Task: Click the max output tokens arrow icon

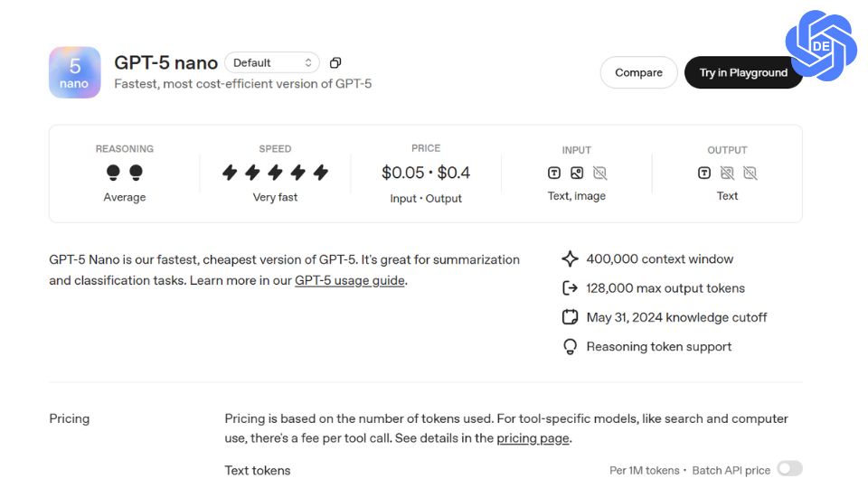Action: [571, 288]
